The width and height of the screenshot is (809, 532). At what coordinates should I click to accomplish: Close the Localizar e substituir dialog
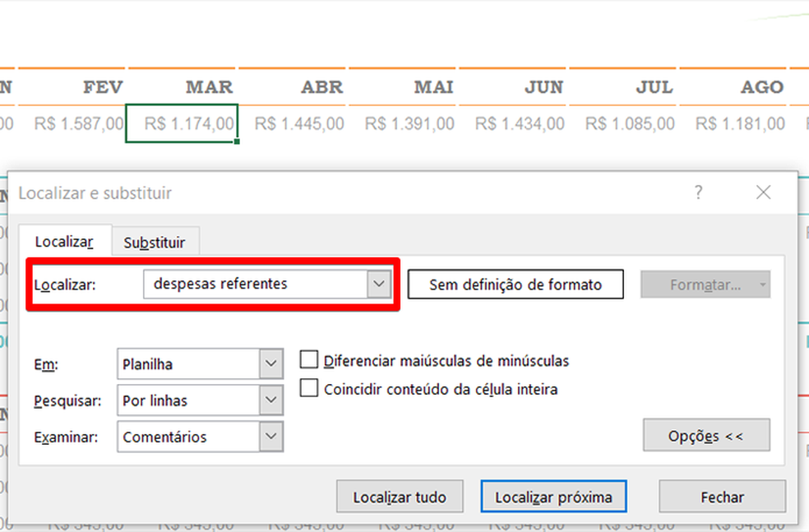tap(764, 192)
